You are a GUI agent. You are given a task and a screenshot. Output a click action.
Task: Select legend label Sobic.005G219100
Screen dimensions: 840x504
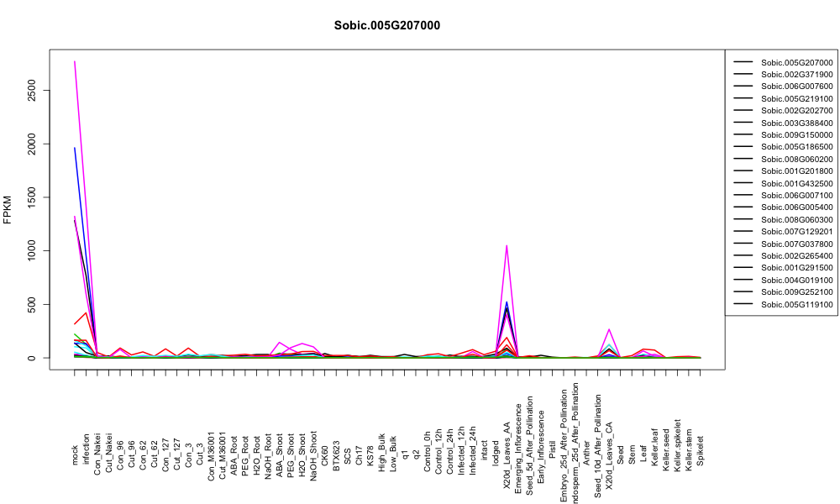pos(796,98)
